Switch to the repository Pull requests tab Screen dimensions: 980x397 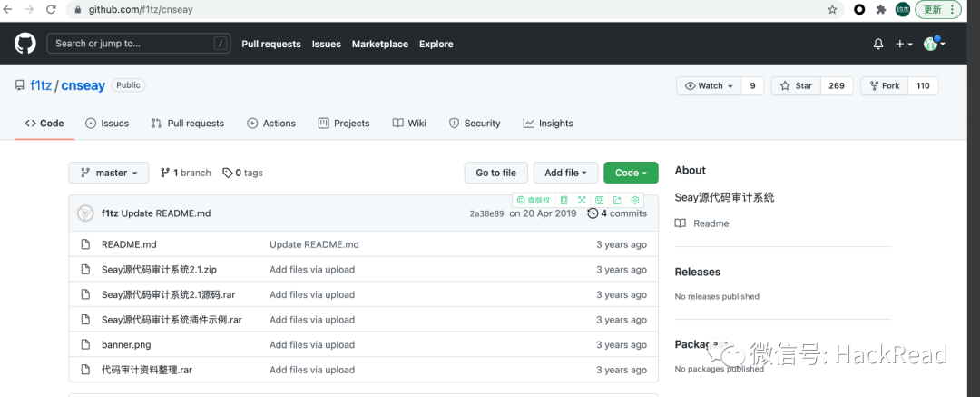click(x=188, y=124)
